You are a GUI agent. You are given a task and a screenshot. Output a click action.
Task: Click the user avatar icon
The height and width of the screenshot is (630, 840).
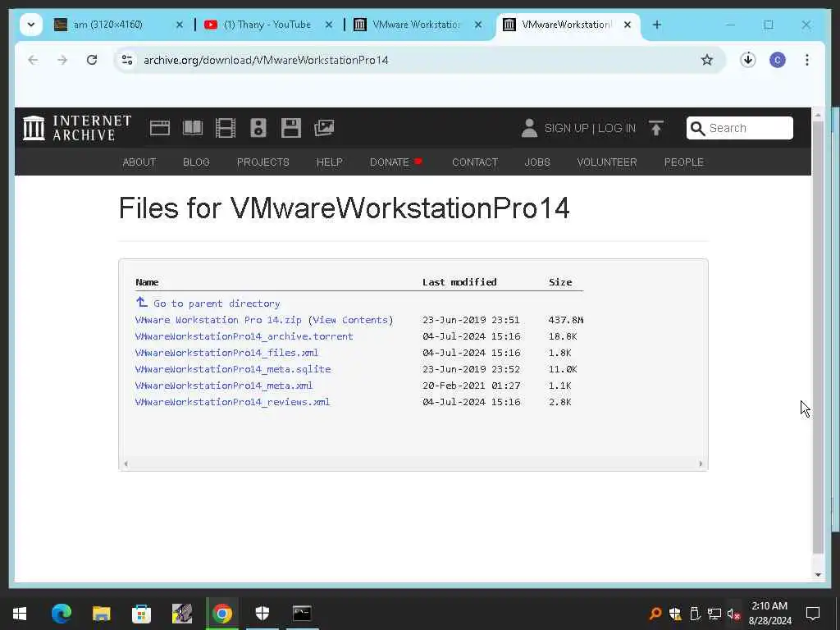(529, 128)
